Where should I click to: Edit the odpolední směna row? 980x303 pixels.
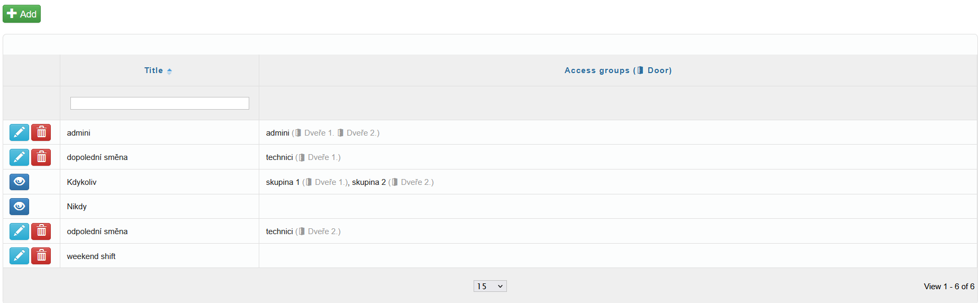click(x=19, y=231)
